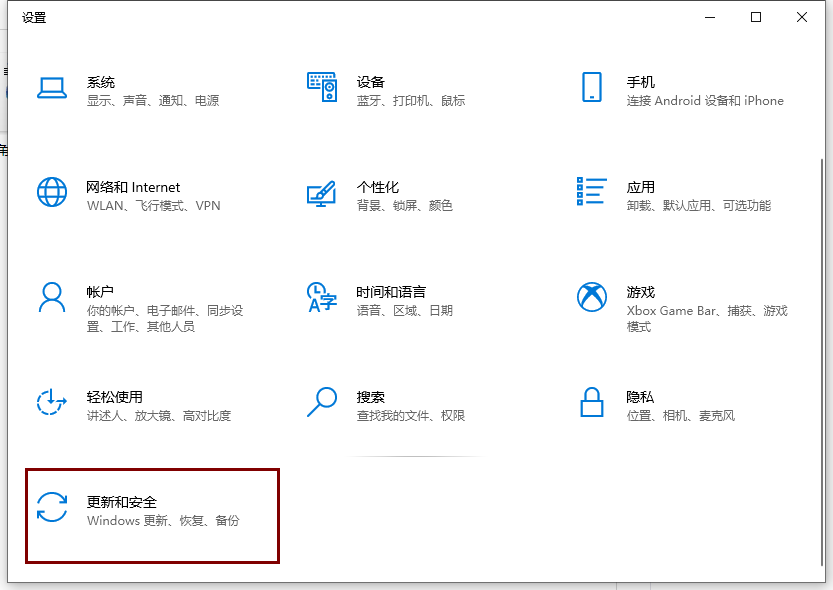Open the 时间和语言 heading text
The width and height of the screenshot is (833, 590).
(x=391, y=292)
